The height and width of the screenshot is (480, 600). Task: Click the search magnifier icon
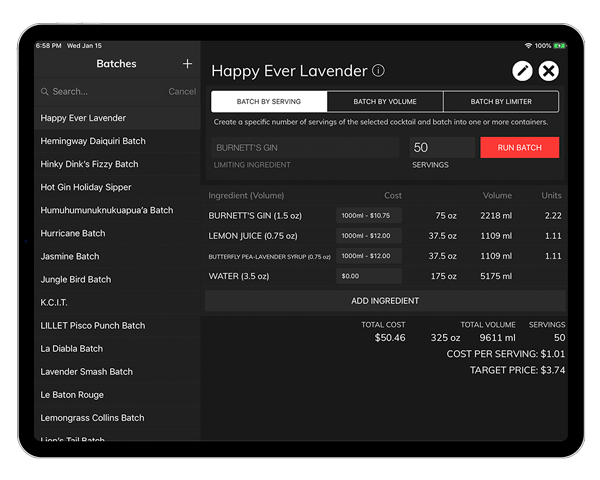45,92
